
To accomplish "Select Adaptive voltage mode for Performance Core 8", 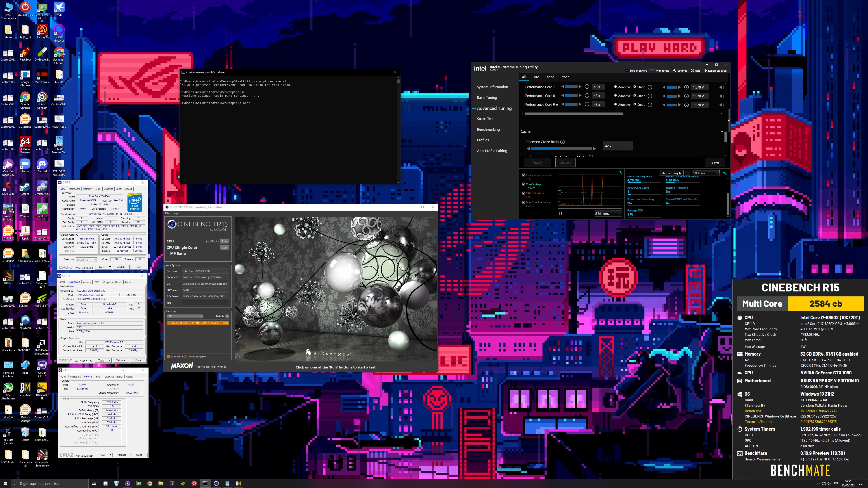I will [616, 96].
